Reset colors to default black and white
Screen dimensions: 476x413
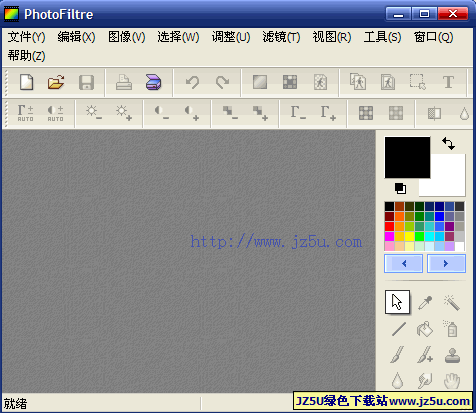pyautogui.click(x=400, y=188)
